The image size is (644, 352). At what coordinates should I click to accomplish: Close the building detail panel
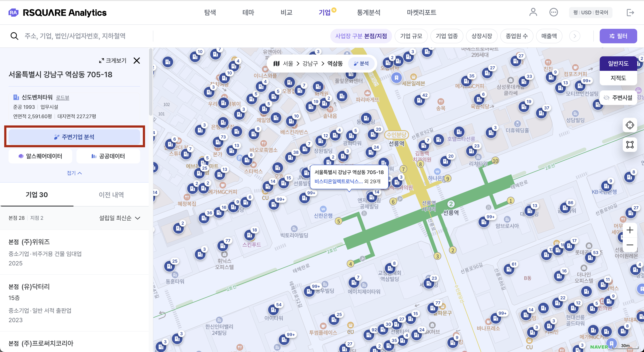coord(137,61)
